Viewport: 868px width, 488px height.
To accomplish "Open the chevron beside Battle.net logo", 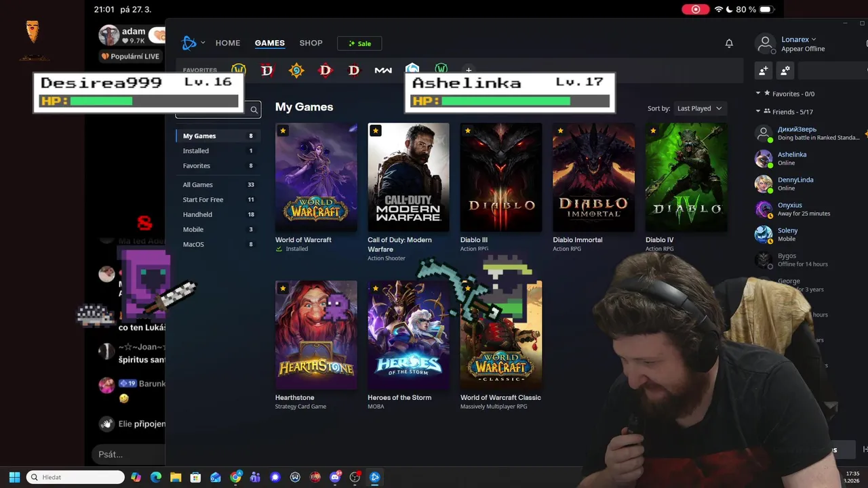I will tap(203, 43).
